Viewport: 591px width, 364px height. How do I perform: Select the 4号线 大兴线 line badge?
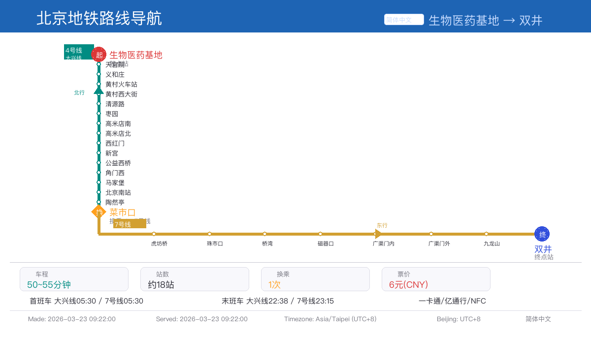tap(79, 52)
